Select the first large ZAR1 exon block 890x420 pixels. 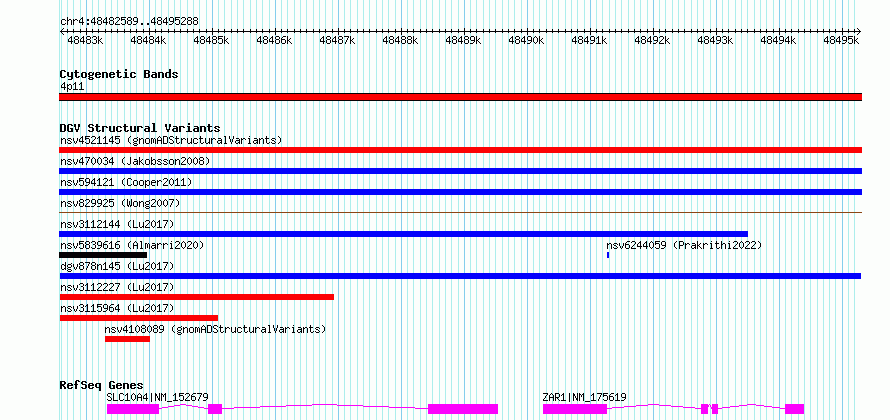click(x=575, y=409)
